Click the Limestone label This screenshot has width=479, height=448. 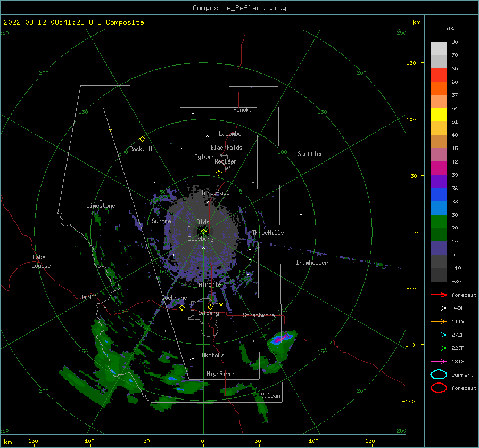101,206
